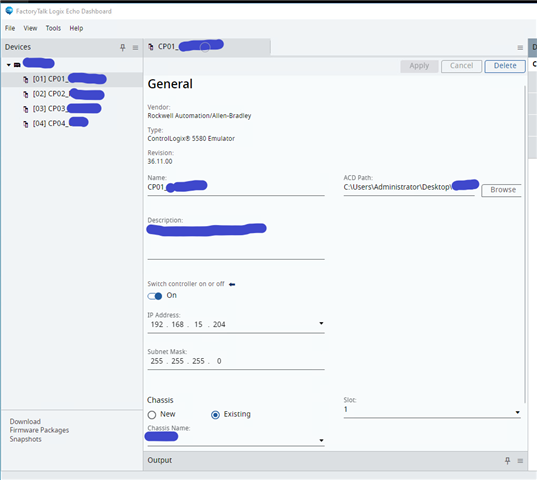Switch to the CP01 document tab
This screenshot has width=537, height=480.
[207, 47]
